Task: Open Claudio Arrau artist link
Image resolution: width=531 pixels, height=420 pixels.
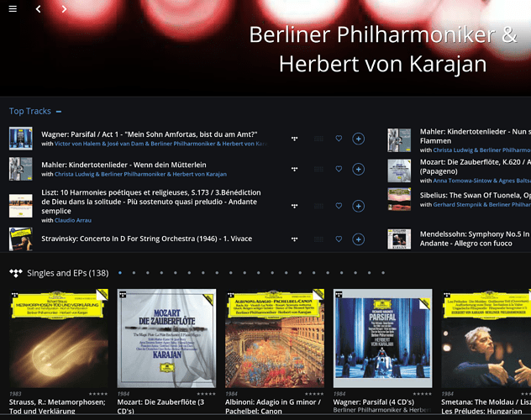Action: pos(73,220)
